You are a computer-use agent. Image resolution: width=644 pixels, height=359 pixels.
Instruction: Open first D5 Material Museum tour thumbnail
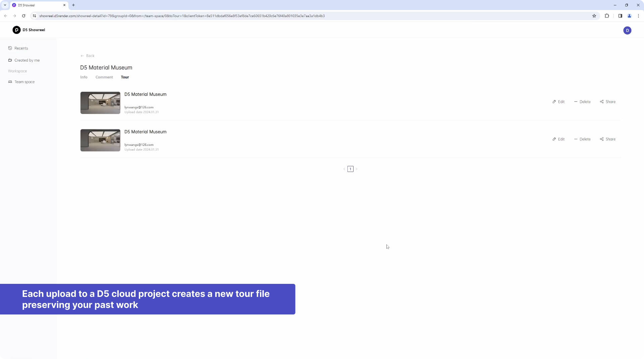[x=100, y=103]
